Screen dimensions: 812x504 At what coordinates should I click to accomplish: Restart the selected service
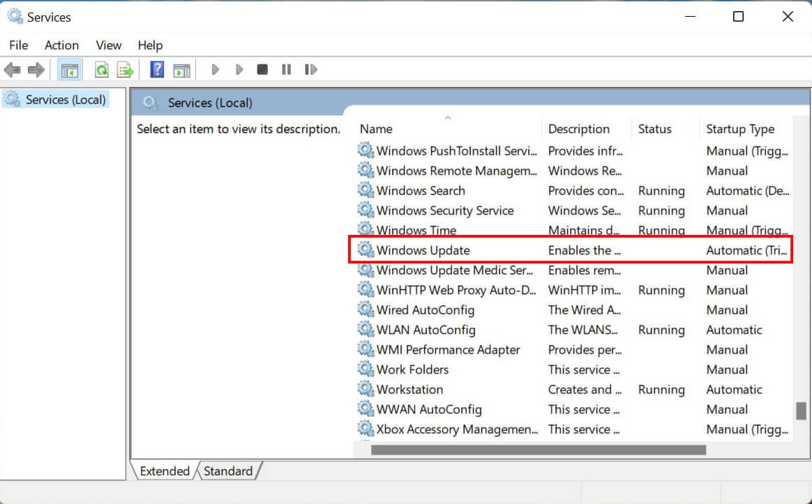point(310,69)
